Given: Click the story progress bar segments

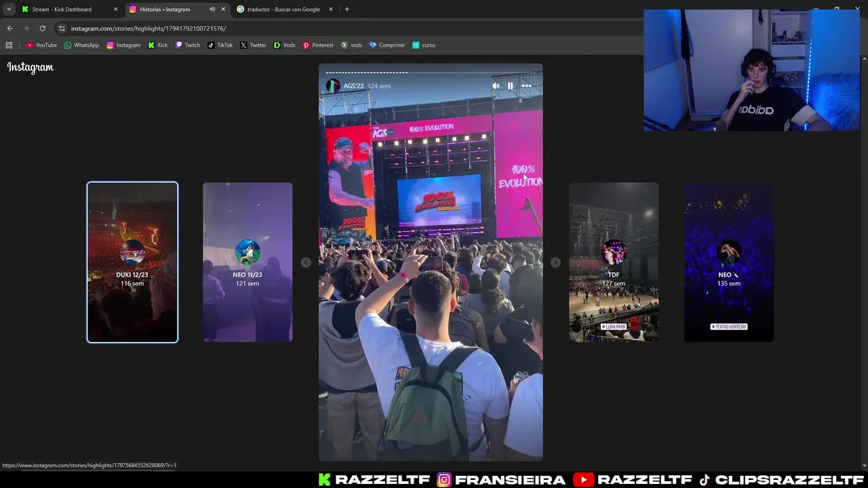Looking at the screenshot, I should coord(431,73).
